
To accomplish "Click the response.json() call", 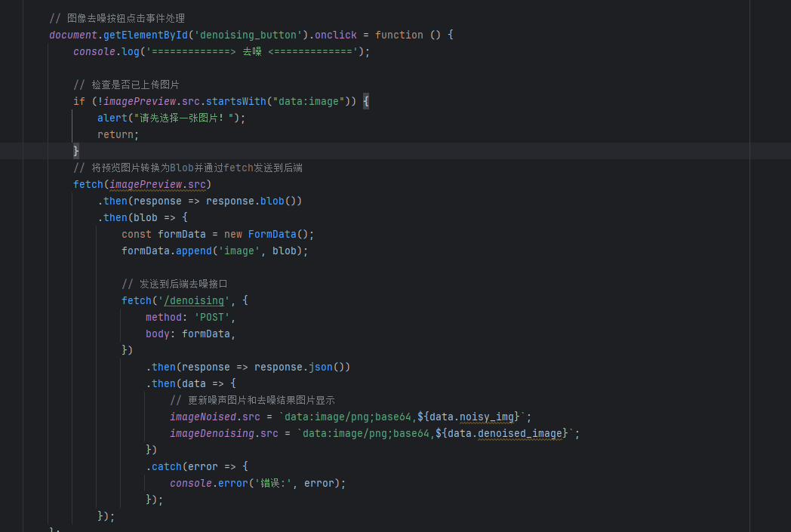I will pyautogui.click(x=302, y=367).
